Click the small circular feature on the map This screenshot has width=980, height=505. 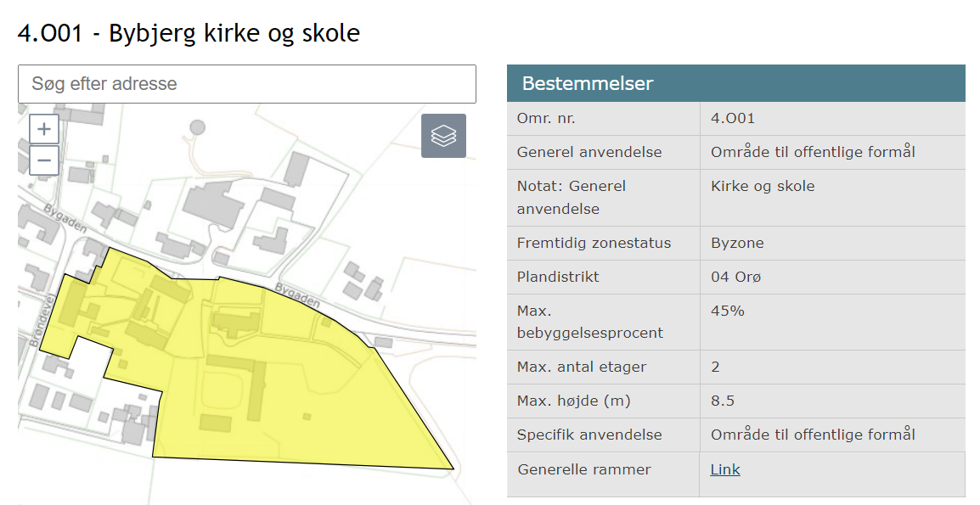(x=198, y=127)
